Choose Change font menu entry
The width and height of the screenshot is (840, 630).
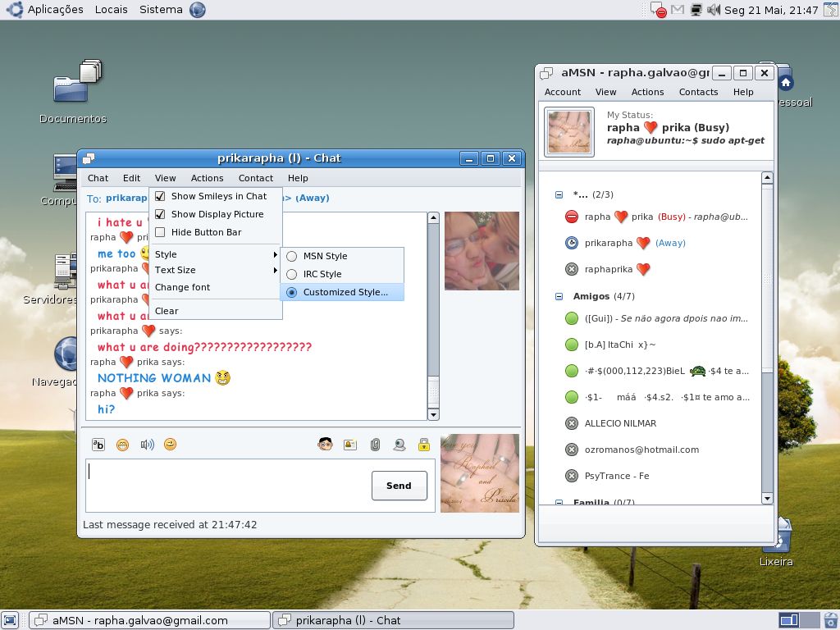click(x=216, y=287)
